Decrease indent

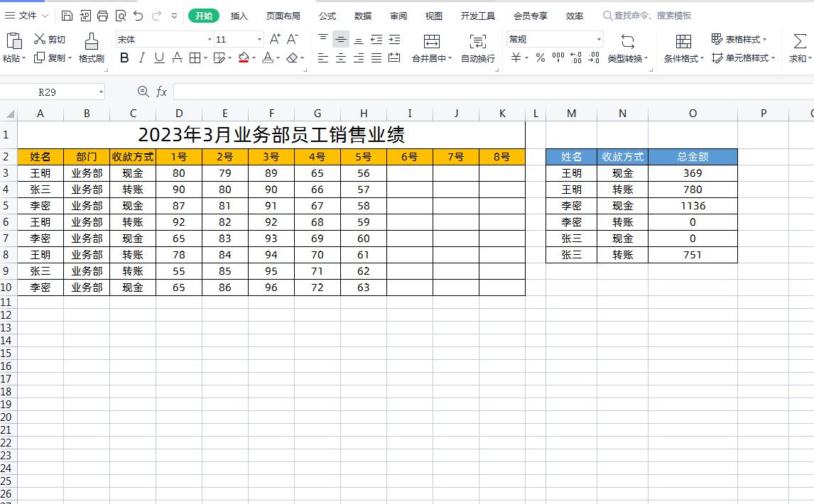(x=376, y=39)
